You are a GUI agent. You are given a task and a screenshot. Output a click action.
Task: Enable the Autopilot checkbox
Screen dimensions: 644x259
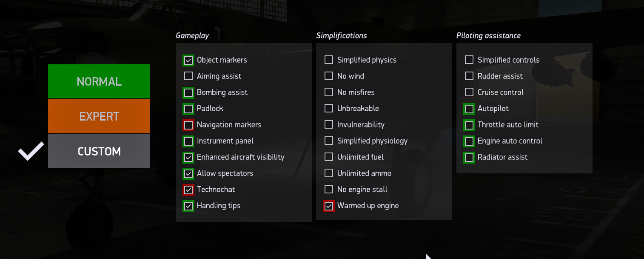click(x=469, y=109)
